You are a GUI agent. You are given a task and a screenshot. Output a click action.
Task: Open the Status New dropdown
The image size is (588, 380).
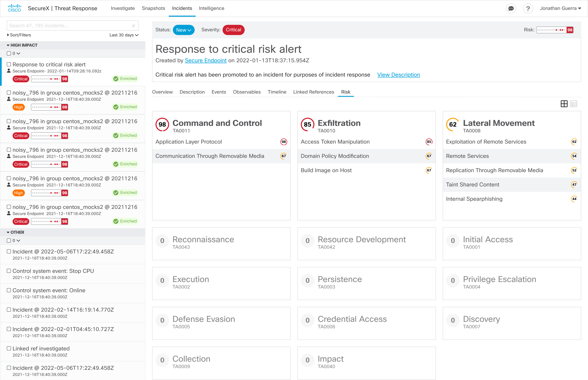coord(184,30)
